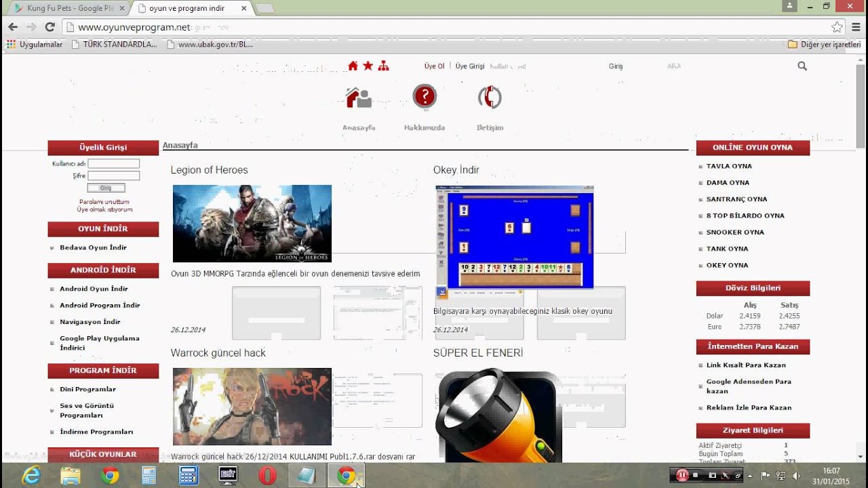868x488 pixels.
Task: Launch Opera browser from taskbar
Action: coord(267,476)
